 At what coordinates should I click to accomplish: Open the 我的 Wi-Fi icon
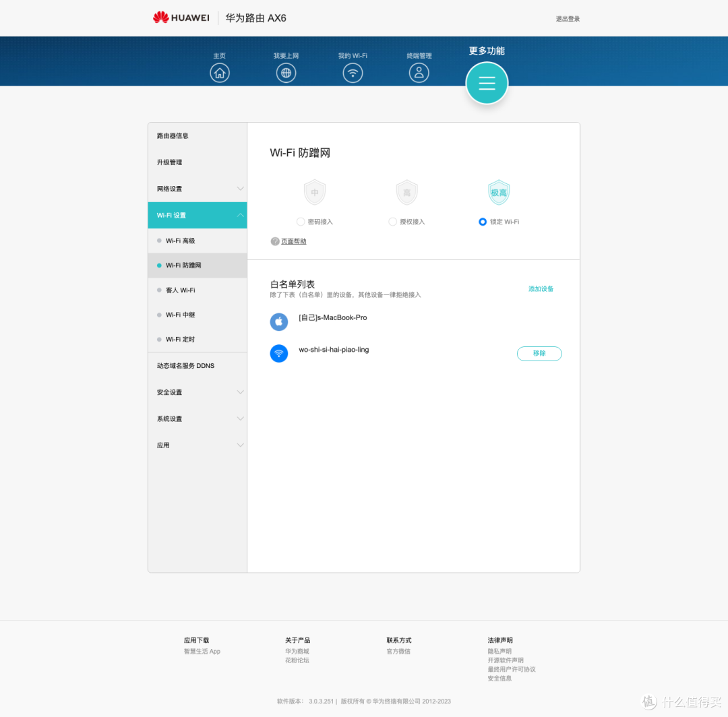[x=353, y=73]
